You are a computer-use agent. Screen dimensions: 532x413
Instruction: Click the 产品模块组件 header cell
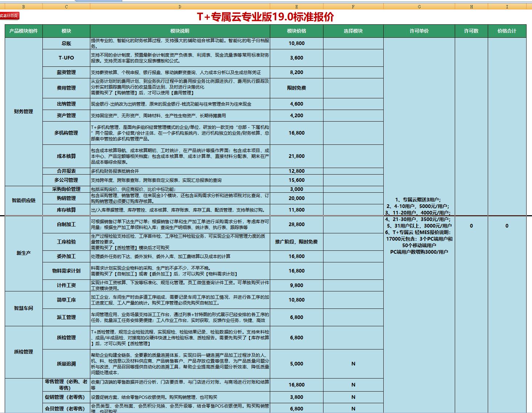24,31
